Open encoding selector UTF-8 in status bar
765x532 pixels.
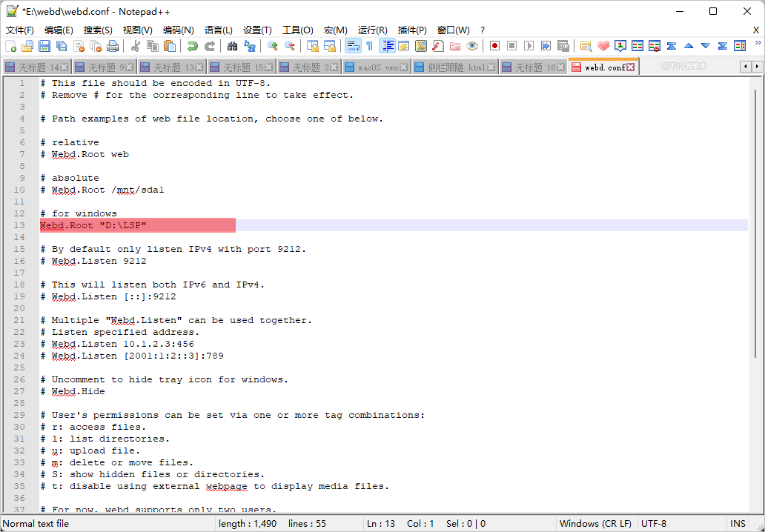[x=653, y=524]
